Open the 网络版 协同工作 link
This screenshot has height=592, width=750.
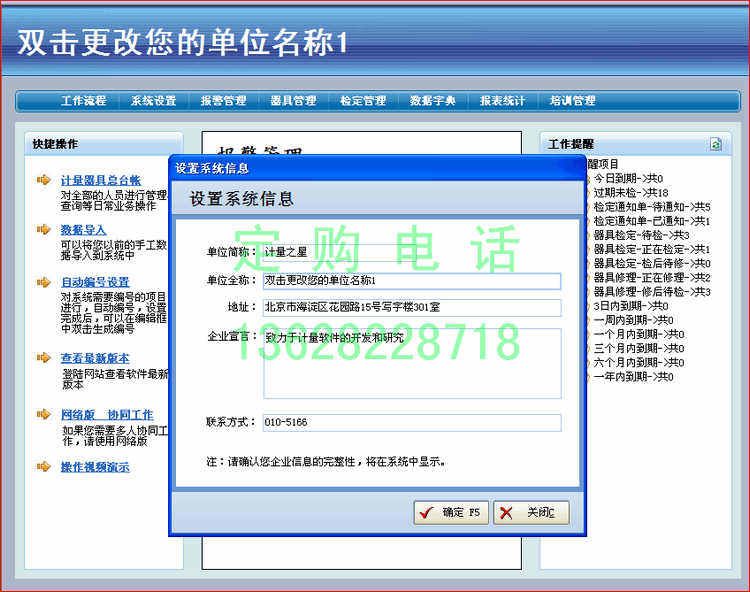click(107, 415)
